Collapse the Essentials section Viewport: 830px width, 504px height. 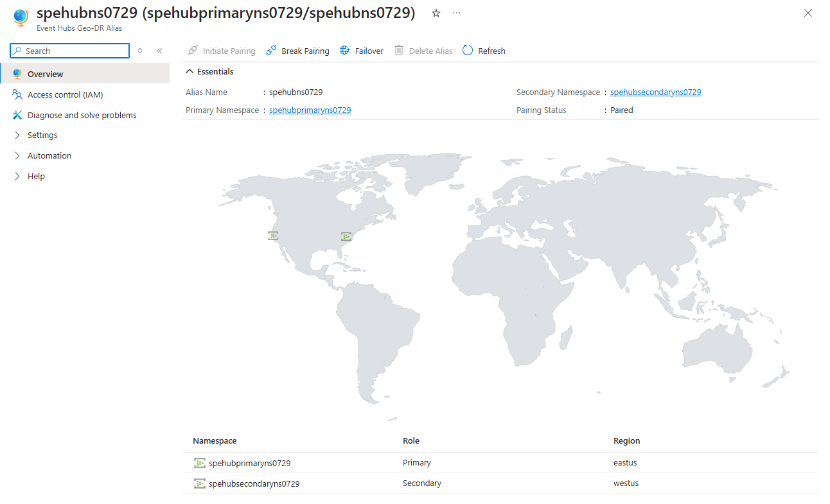click(190, 72)
